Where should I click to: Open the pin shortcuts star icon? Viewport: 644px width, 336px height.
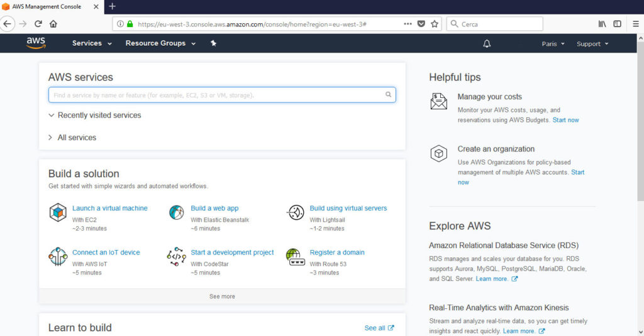[x=213, y=43]
